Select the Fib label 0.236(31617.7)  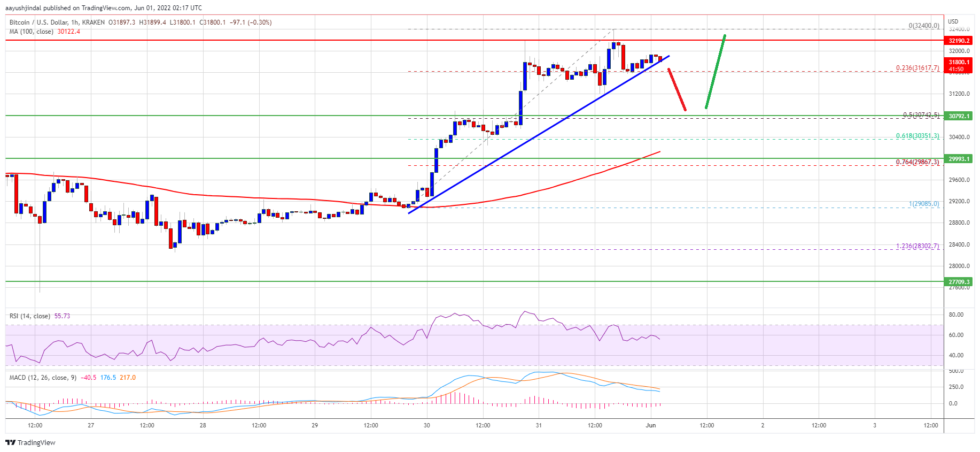[917, 68]
